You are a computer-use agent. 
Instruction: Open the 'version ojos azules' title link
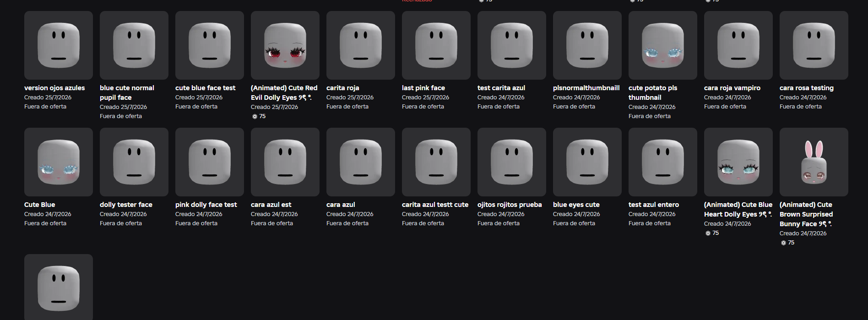click(x=54, y=88)
